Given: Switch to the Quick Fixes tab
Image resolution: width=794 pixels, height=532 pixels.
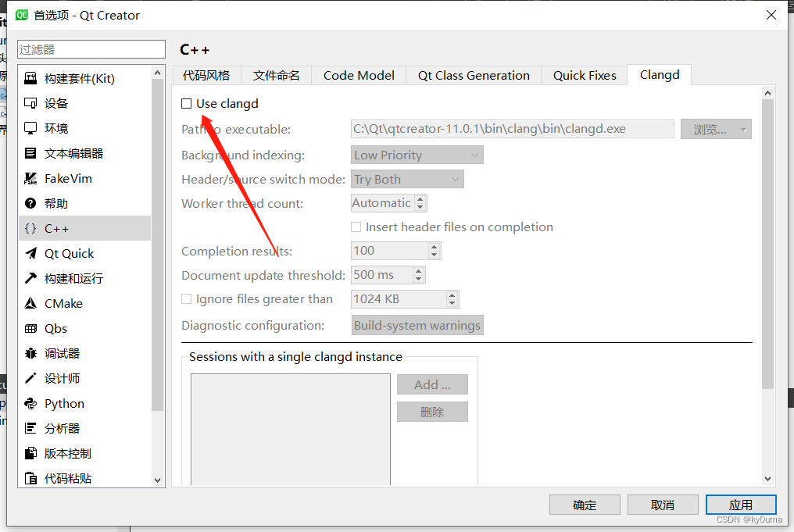Looking at the screenshot, I should 585,76.
